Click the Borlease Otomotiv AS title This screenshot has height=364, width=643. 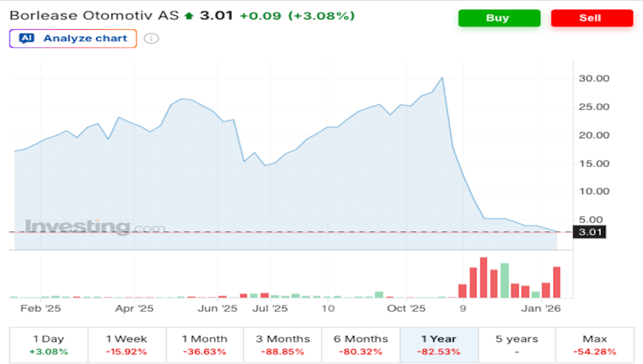(x=94, y=16)
